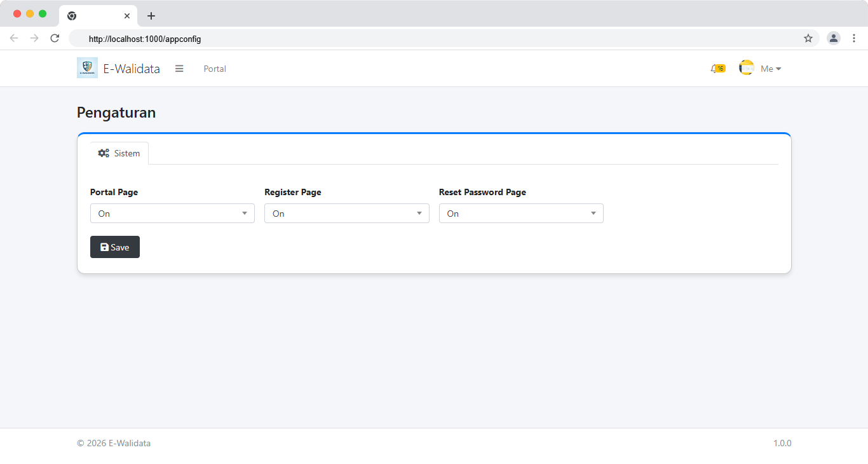
Task: Go back to the previous page
Action: (14, 38)
